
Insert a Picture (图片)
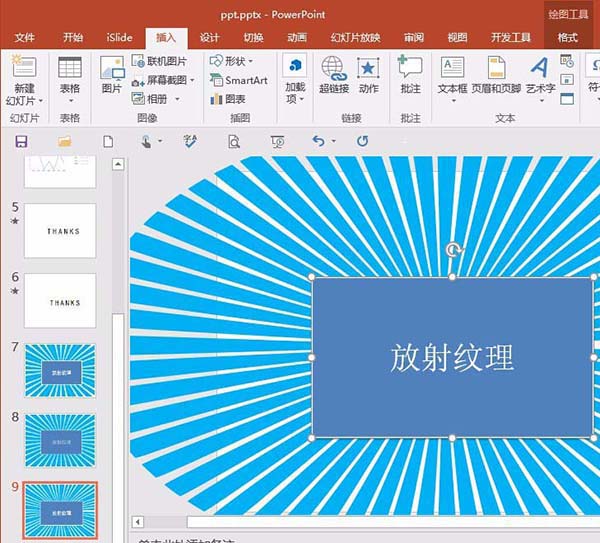point(112,75)
